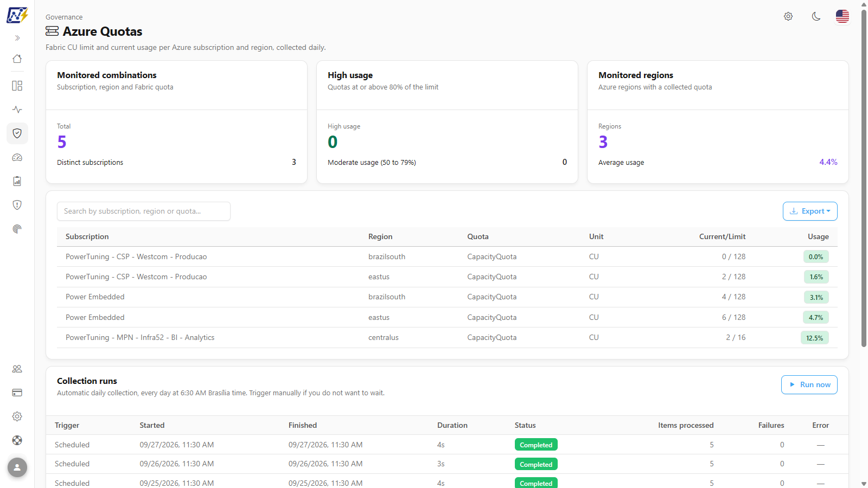Click the centralus region cell
The height and width of the screenshot is (488, 868).
click(x=384, y=338)
